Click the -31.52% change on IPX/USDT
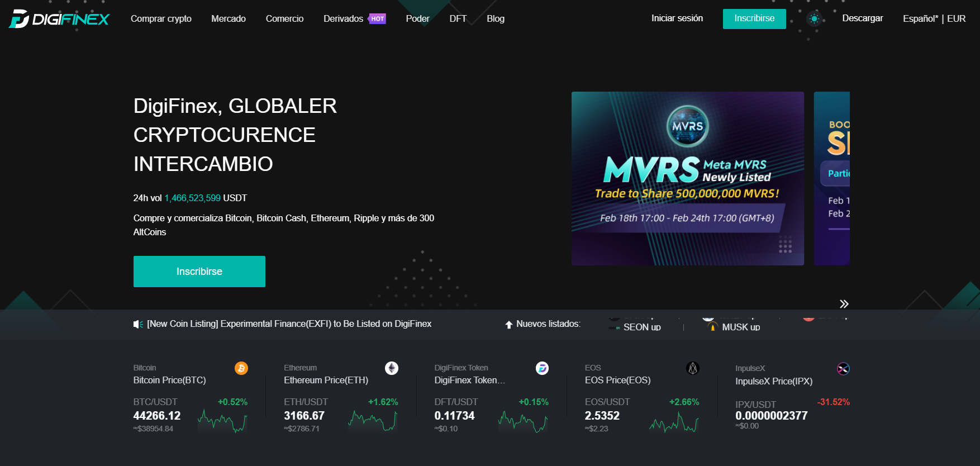This screenshot has height=466, width=980. tap(834, 402)
